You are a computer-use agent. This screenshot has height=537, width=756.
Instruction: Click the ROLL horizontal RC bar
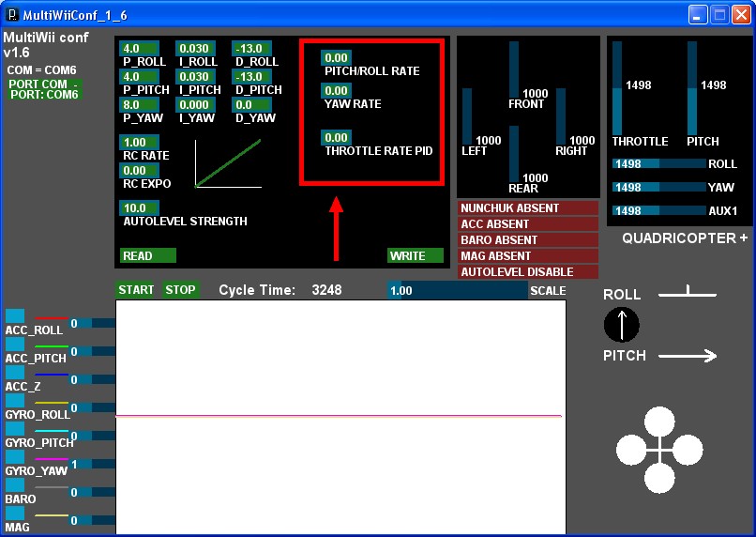coord(659,164)
